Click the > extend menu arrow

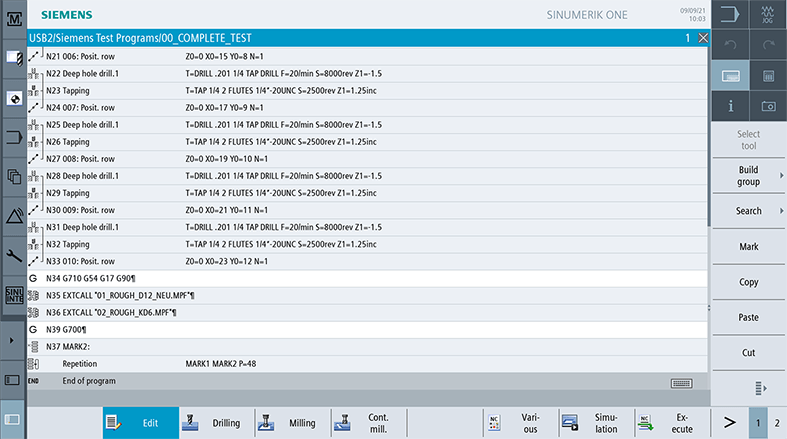(730, 423)
